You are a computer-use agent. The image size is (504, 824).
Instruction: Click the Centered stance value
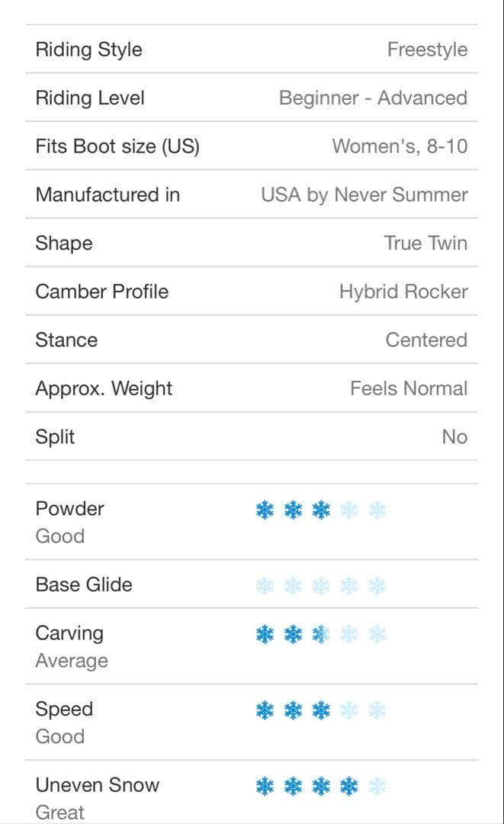(x=426, y=340)
